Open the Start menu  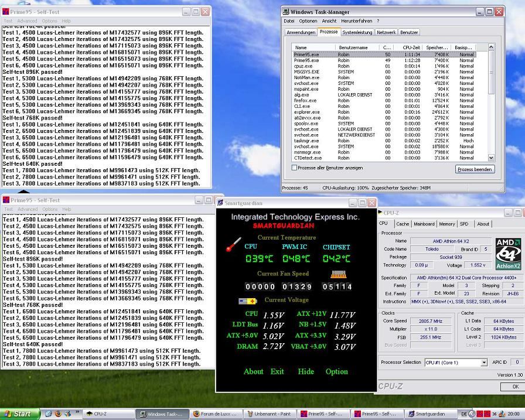(x=19, y=414)
